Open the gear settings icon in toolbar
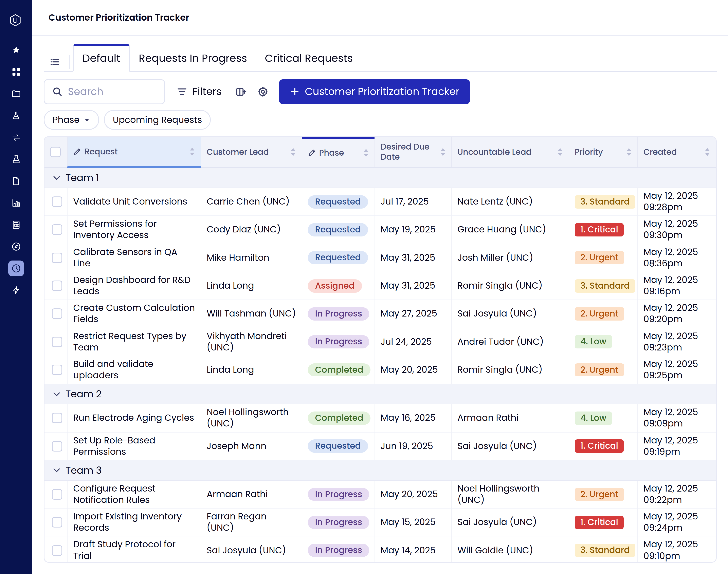 [x=263, y=92]
